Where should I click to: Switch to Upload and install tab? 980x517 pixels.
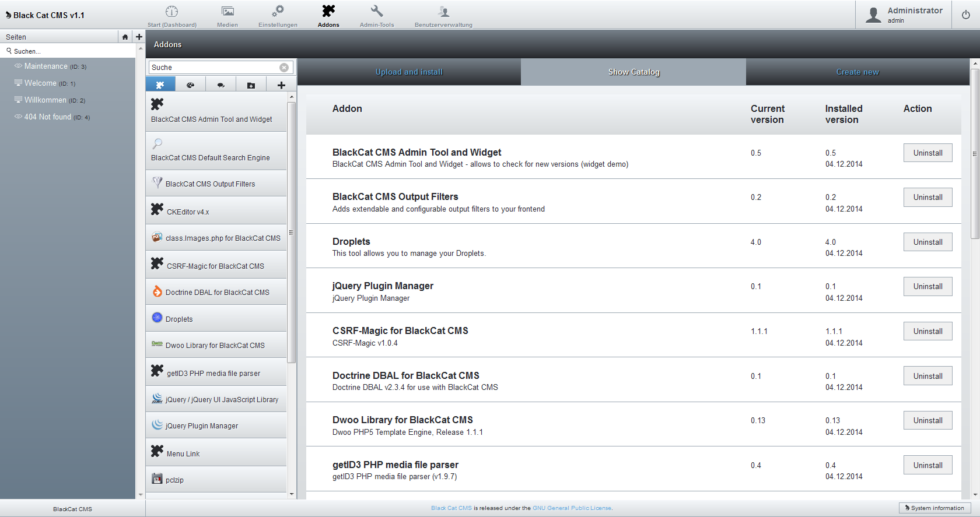pyautogui.click(x=409, y=72)
